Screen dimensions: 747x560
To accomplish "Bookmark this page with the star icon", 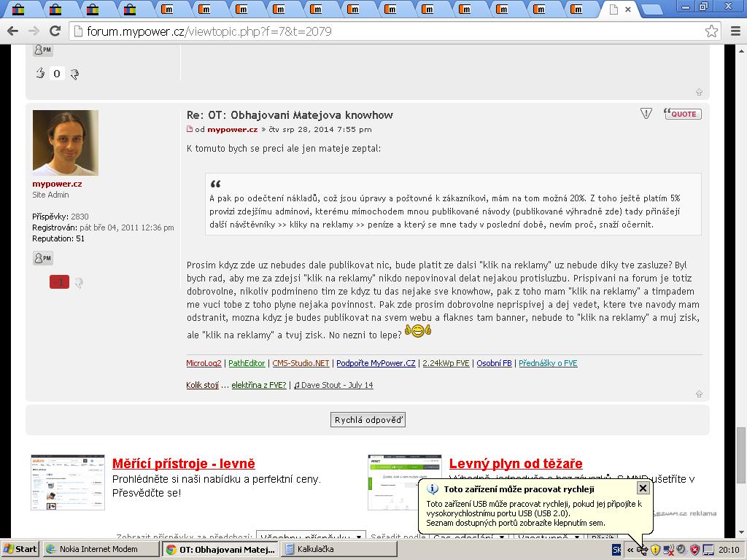I will pos(711,31).
